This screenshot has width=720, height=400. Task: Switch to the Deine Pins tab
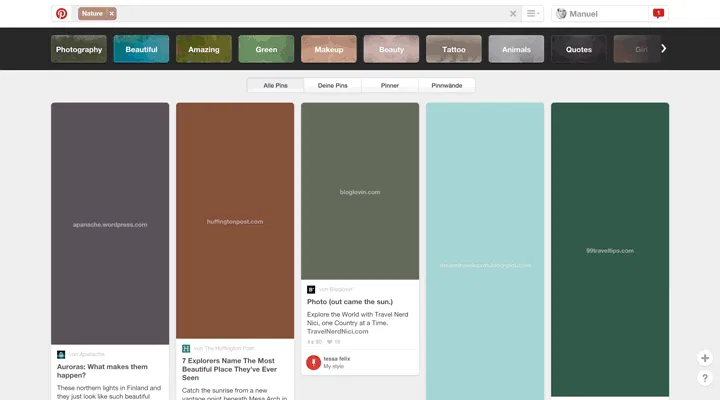tap(332, 86)
